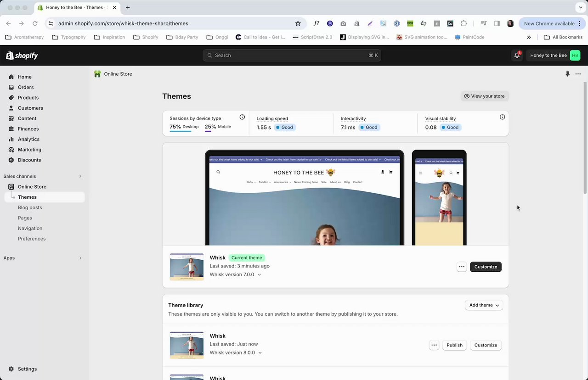This screenshot has width=588, height=380.
Task: Click the mobile store preview image
Action: tap(439, 198)
